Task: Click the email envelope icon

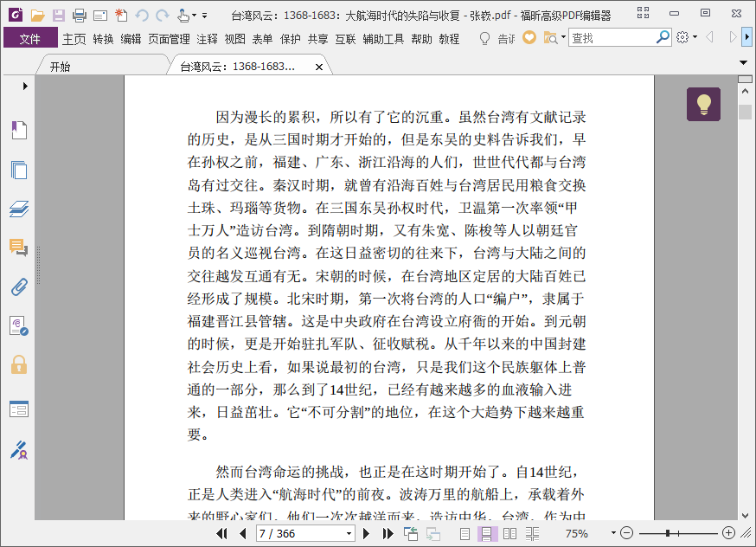Action: [100, 16]
